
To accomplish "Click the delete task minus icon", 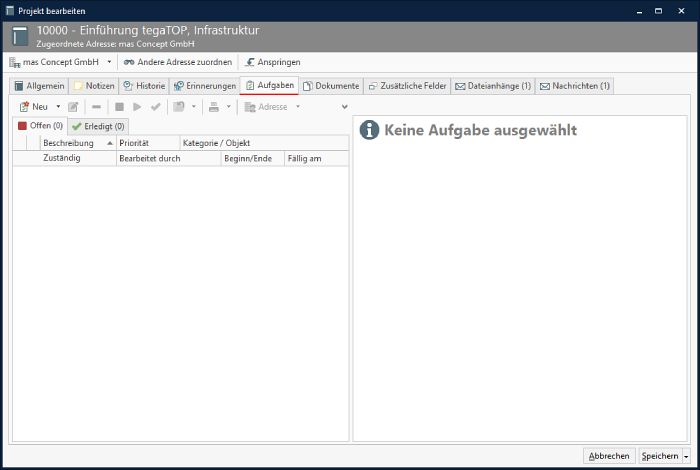I will click(x=96, y=107).
